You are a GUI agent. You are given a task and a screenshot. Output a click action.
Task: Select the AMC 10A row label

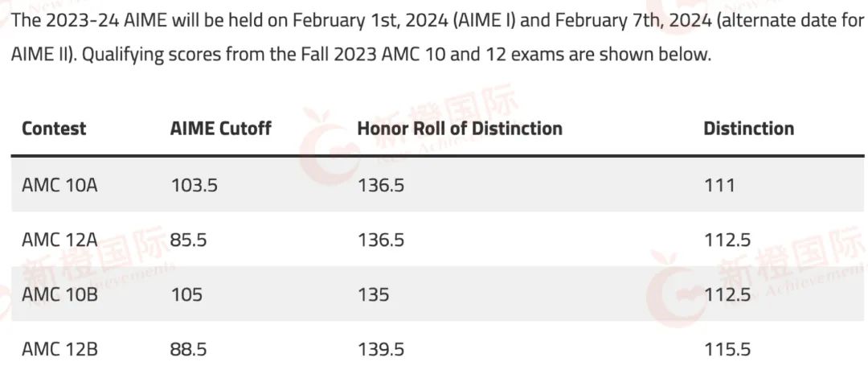pos(59,184)
